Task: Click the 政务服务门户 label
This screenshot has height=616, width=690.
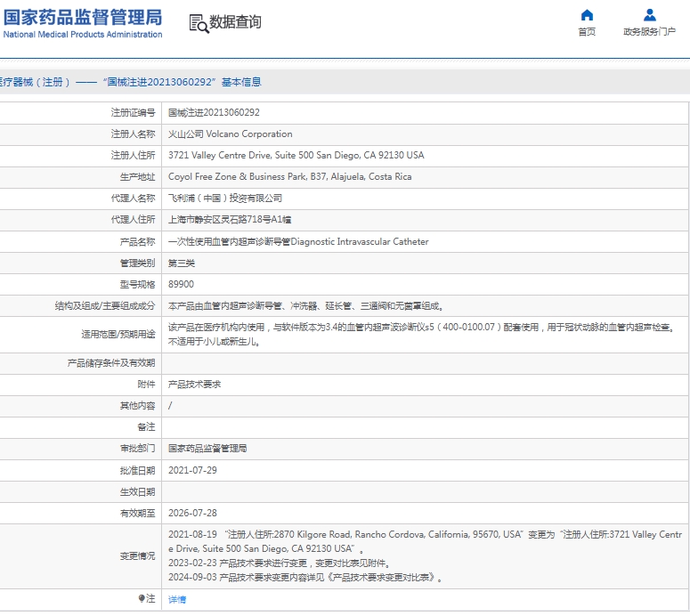Action: [650, 32]
